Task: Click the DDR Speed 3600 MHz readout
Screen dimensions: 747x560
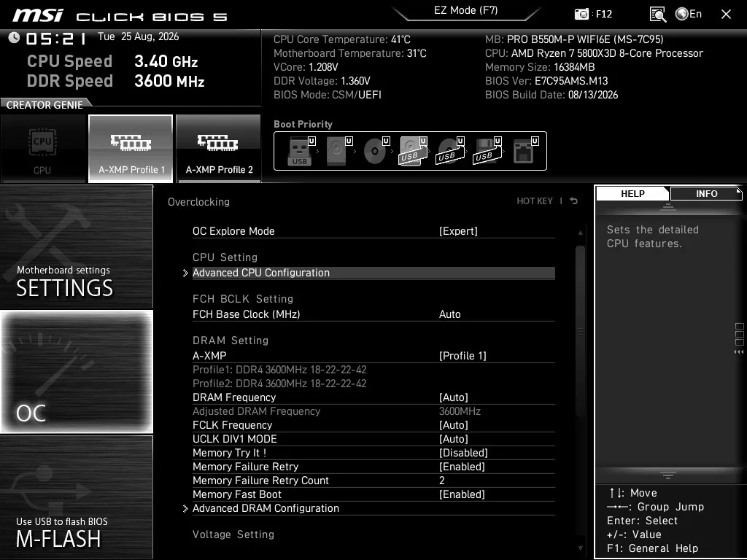Action: [x=116, y=81]
